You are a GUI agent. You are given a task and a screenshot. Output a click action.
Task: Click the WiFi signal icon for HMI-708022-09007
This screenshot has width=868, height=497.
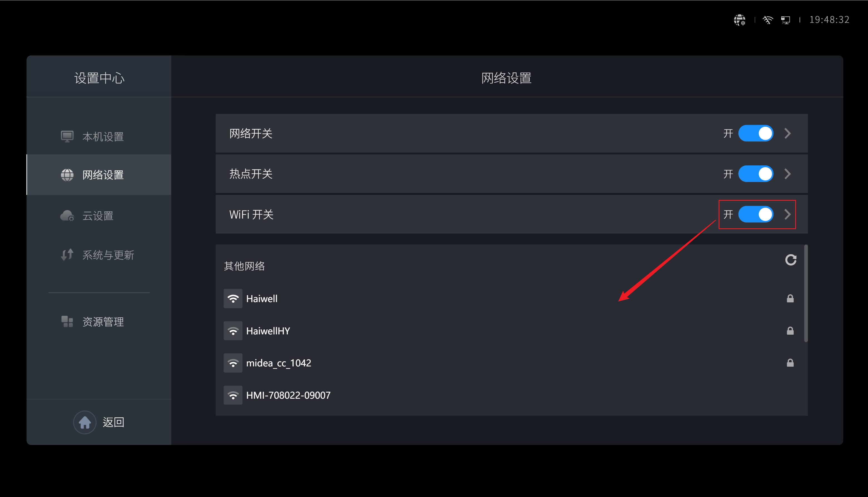tap(233, 395)
